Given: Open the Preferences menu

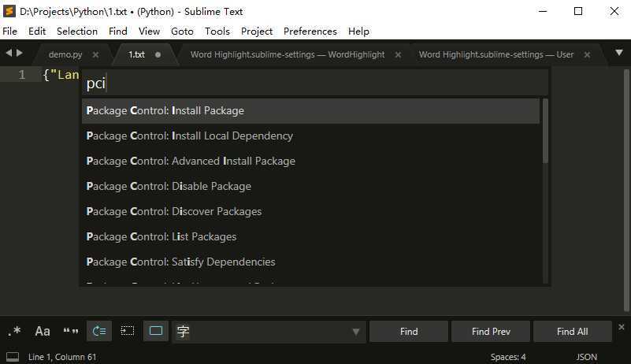Looking at the screenshot, I should [x=310, y=32].
